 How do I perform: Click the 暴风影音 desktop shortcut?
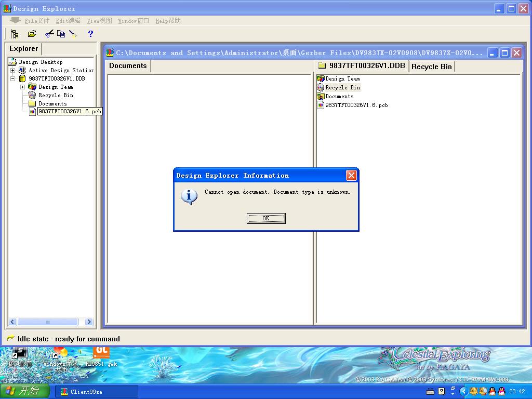click(x=20, y=357)
